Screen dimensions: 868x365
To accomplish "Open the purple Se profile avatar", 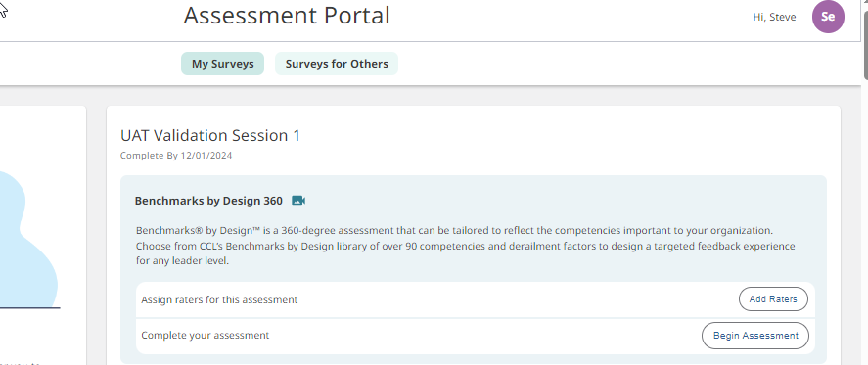I will click(x=828, y=17).
